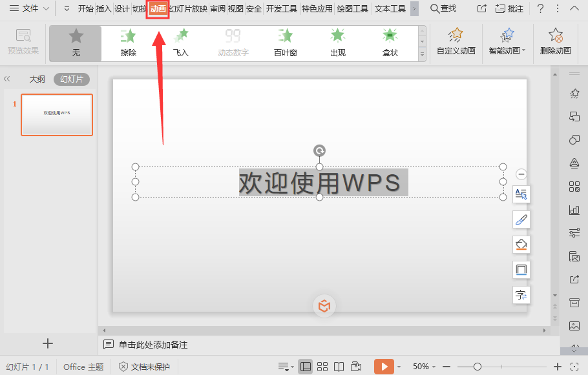This screenshot has height=375, width=588.
Task: Open the 智能动画 smart animation dropdown
Action: point(507,43)
